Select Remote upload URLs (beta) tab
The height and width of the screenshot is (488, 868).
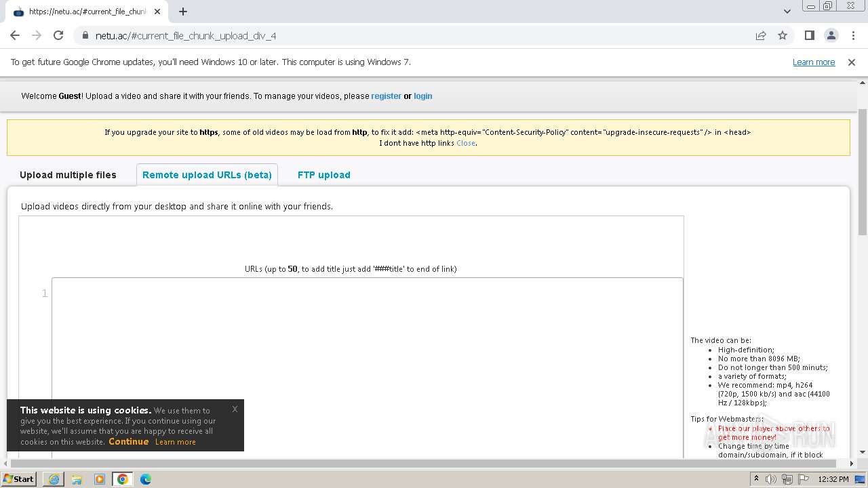click(207, 175)
